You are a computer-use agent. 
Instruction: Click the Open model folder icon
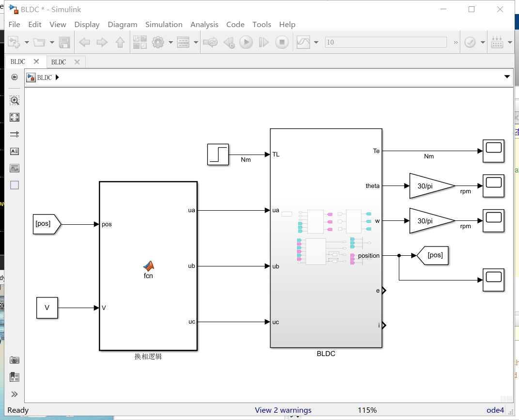pyautogui.click(x=39, y=42)
